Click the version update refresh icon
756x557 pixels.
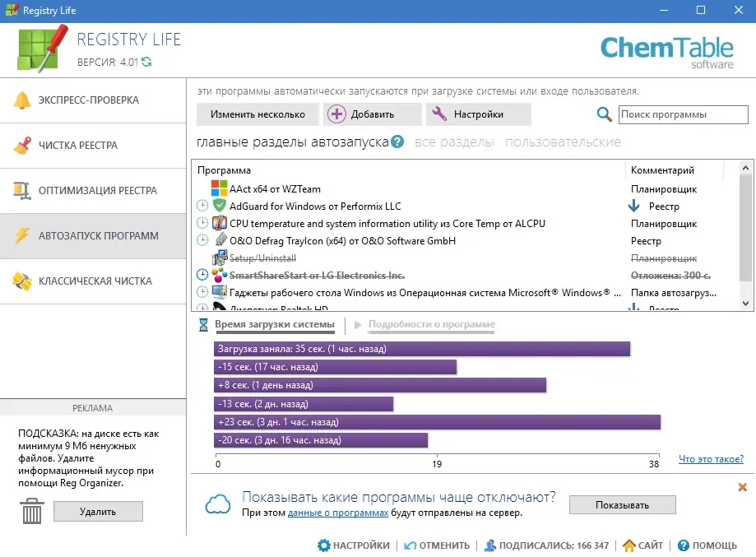[x=146, y=62]
